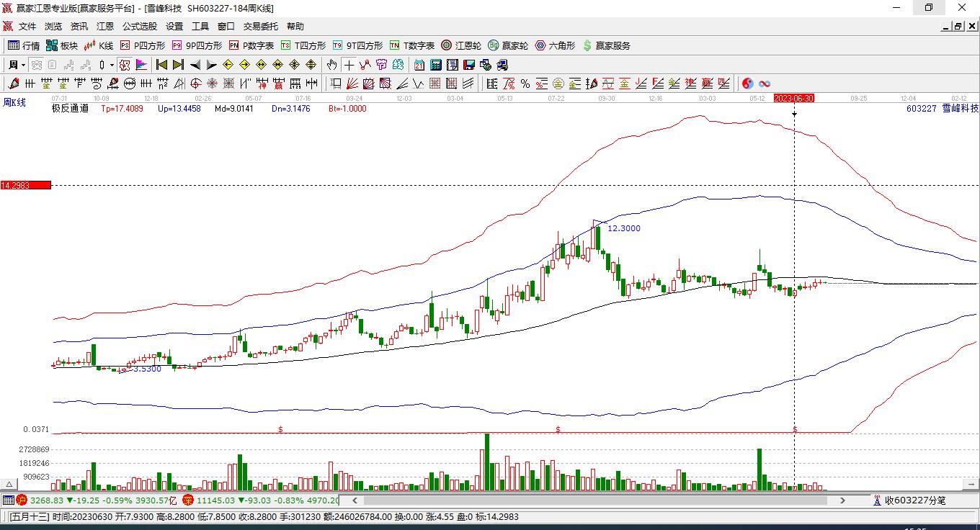This screenshot has width=980, height=530.
Task: Open the T四方形 time square
Action: [x=303, y=45]
